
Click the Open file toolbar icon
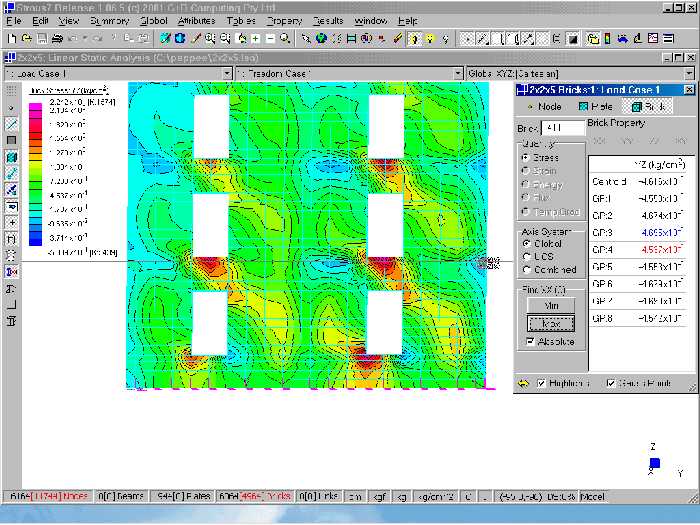[27, 38]
